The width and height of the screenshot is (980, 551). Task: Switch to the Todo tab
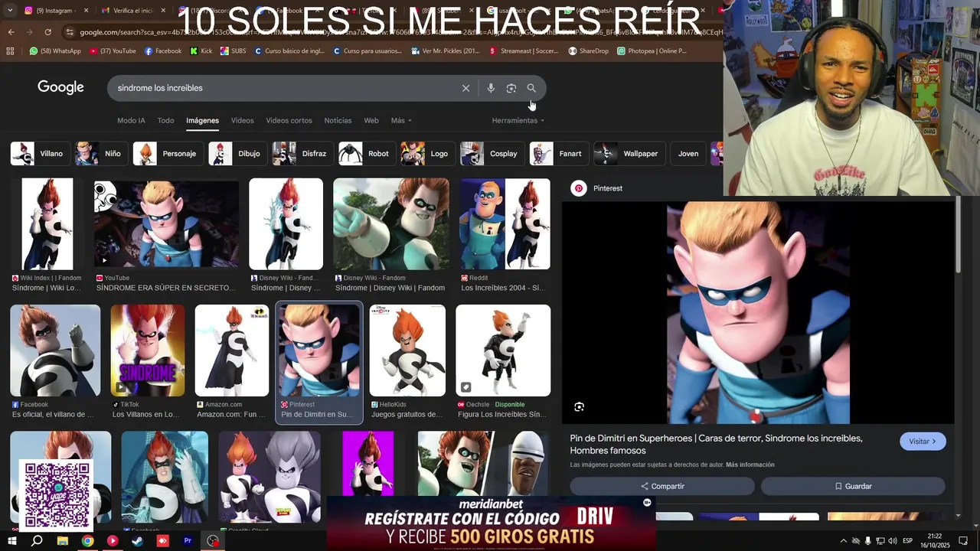click(x=165, y=120)
